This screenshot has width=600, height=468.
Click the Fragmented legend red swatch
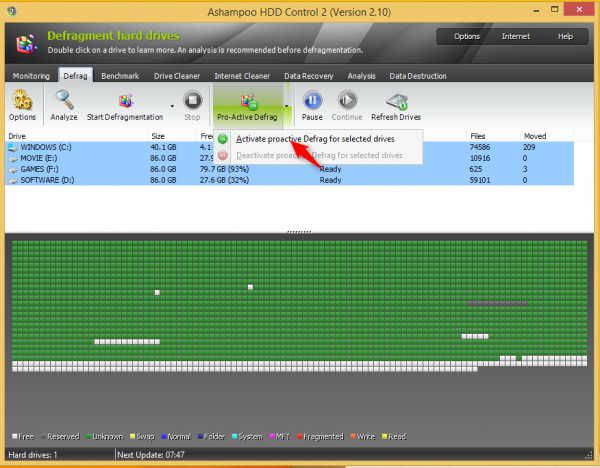click(x=300, y=437)
